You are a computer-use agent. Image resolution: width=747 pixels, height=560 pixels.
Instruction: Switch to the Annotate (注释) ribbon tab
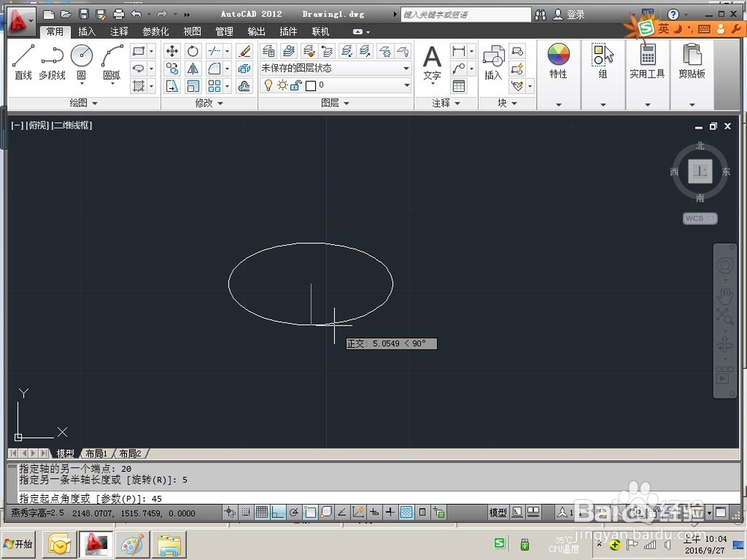(x=119, y=31)
